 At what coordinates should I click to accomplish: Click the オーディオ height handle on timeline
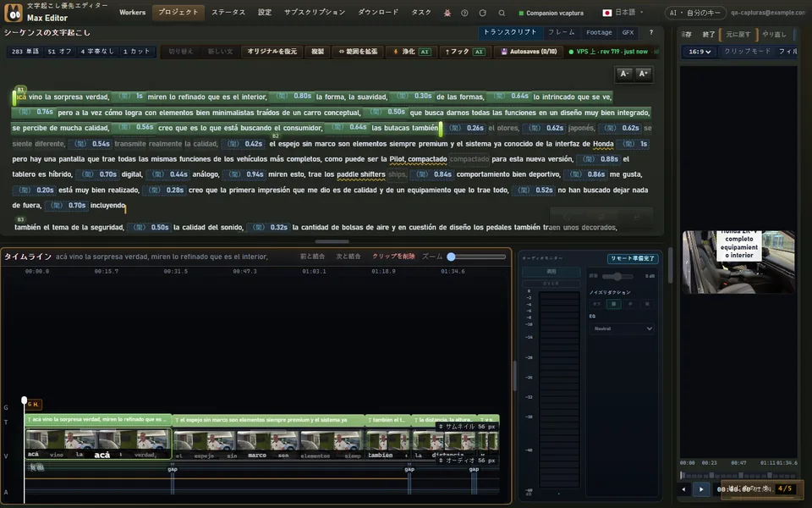tap(467, 461)
